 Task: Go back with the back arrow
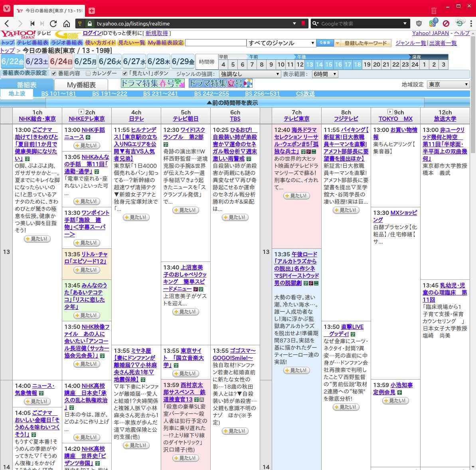(7, 24)
